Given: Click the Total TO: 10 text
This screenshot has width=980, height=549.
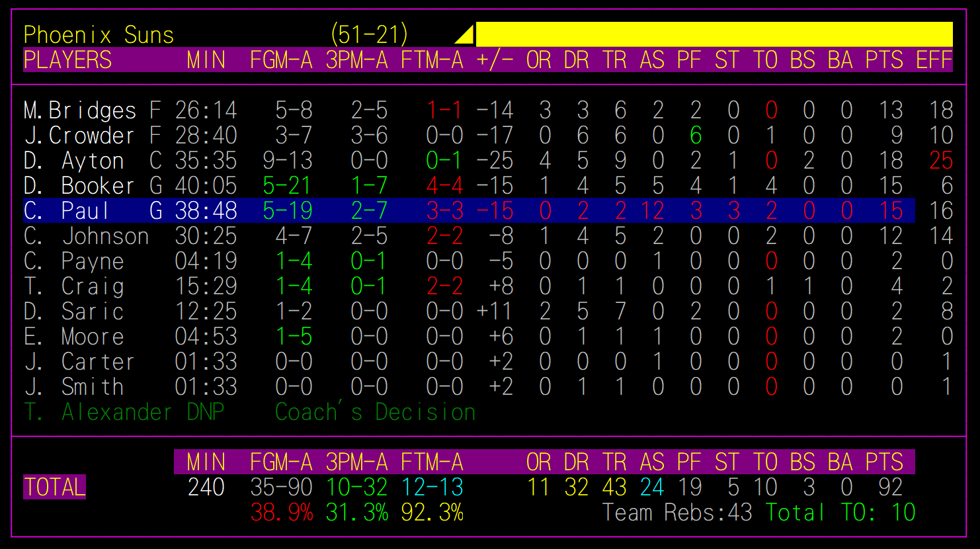Looking at the screenshot, I should (840, 513).
